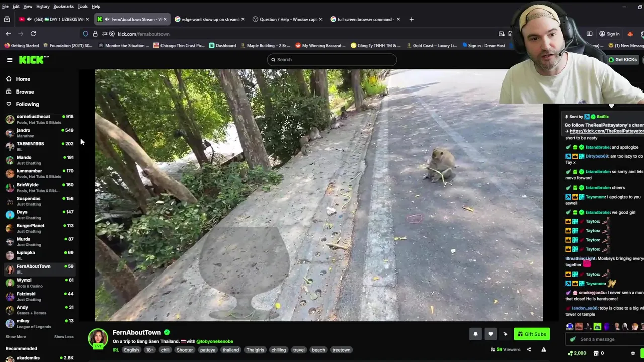
Task: Click the Gift Subs button
Action: point(532,334)
